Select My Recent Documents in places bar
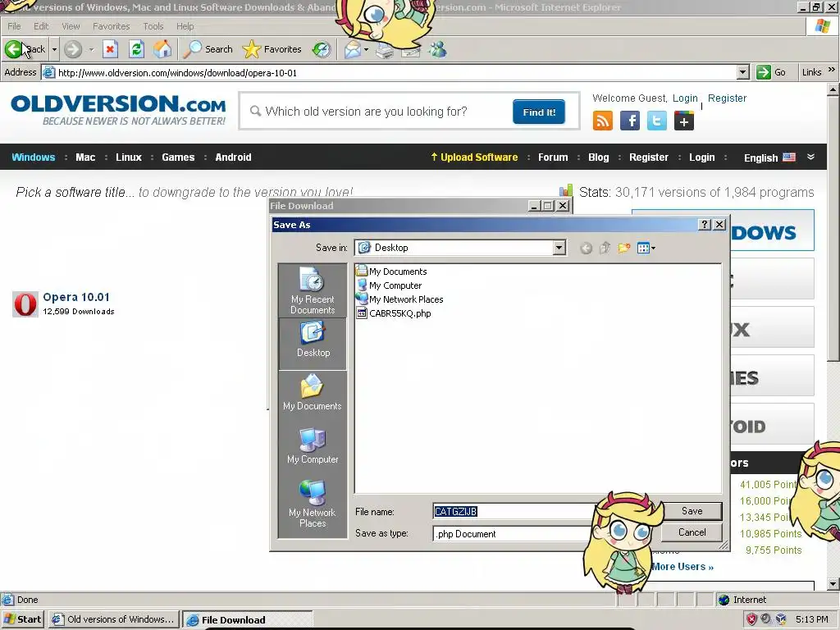This screenshot has height=630, width=840. [313, 291]
